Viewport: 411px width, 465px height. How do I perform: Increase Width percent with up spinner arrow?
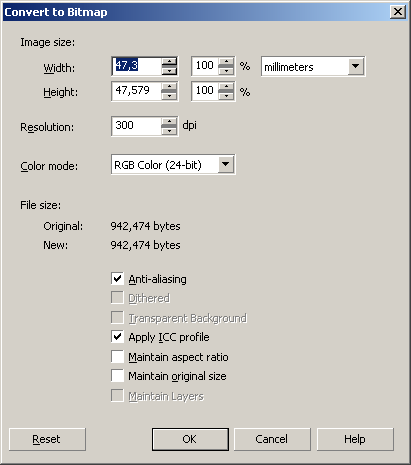tap(226, 62)
